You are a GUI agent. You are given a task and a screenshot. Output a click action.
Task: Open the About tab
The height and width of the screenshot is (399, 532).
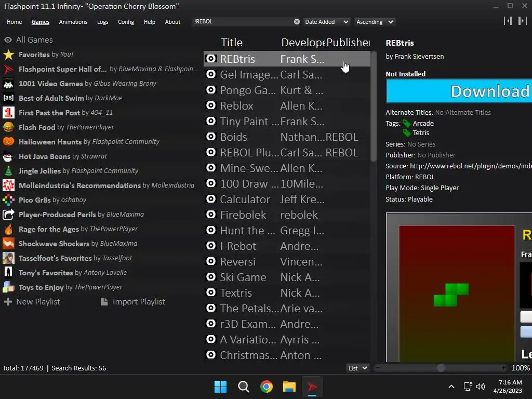[x=172, y=22]
